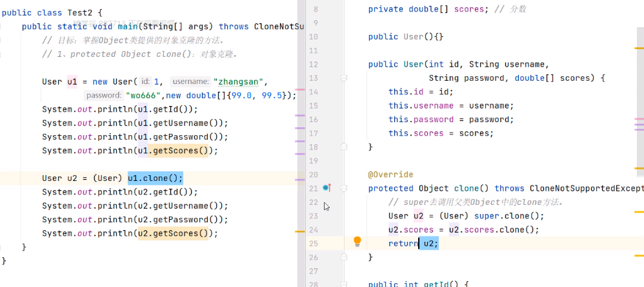Click this.scores = scores; assignment
The height and width of the screenshot is (287, 644).
pyautogui.click(x=441, y=133)
